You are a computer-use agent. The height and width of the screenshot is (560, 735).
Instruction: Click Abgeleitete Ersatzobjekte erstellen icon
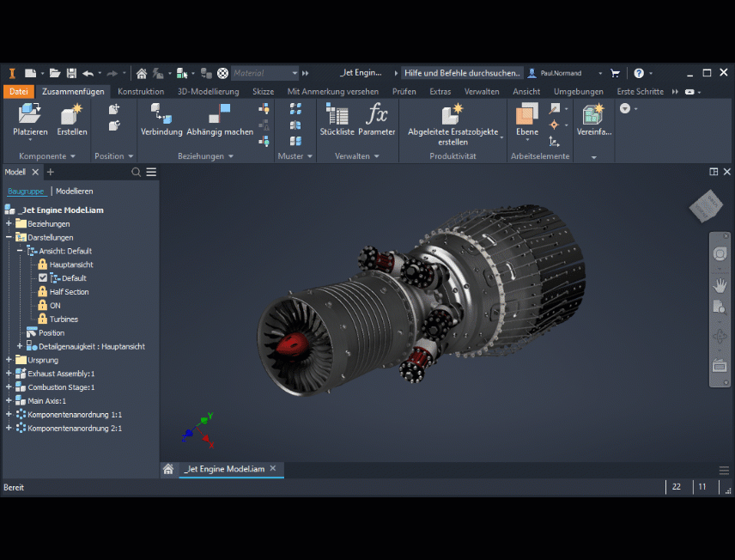click(x=453, y=114)
